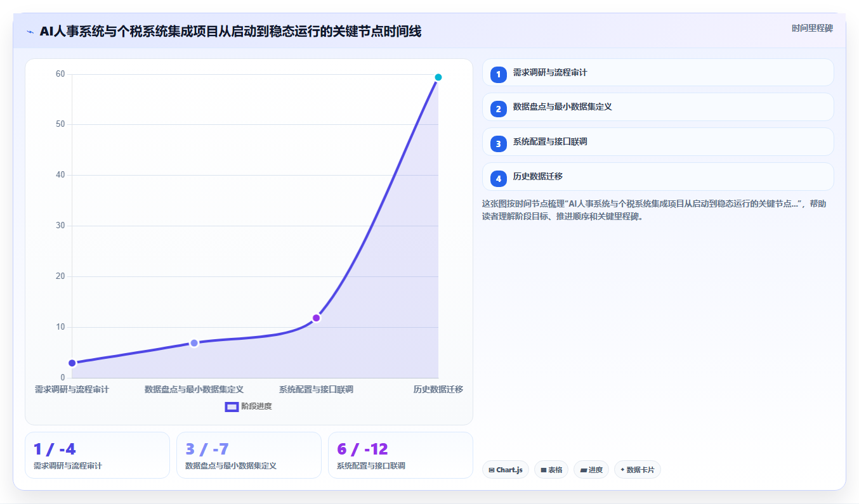
Task: Open the 数据盘点与最小数据集定义 step item
Action: [658, 107]
